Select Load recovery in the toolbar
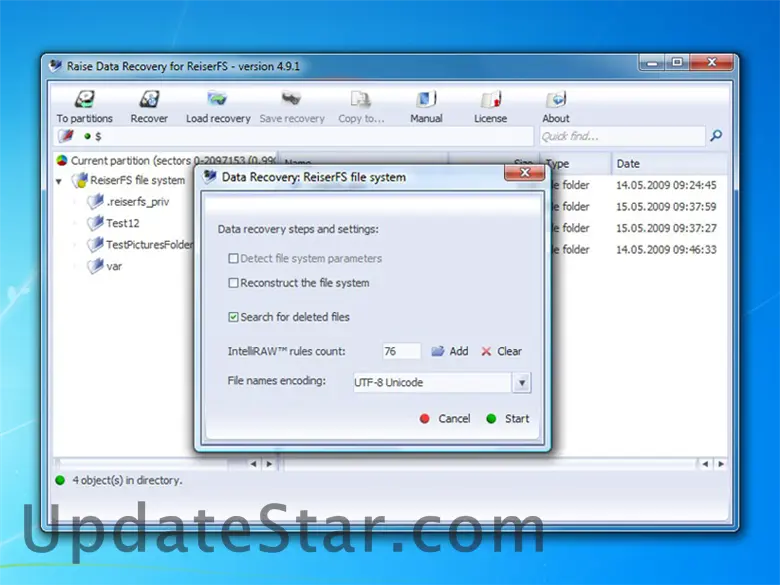Image resolution: width=780 pixels, height=585 pixels. 218,106
